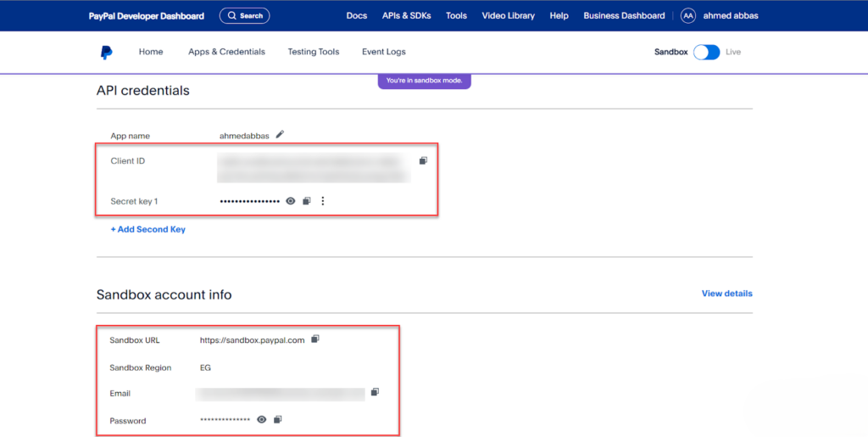Viewport: 868px width, 437px height.
Task: Click the API credentials heading
Action: (x=142, y=90)
